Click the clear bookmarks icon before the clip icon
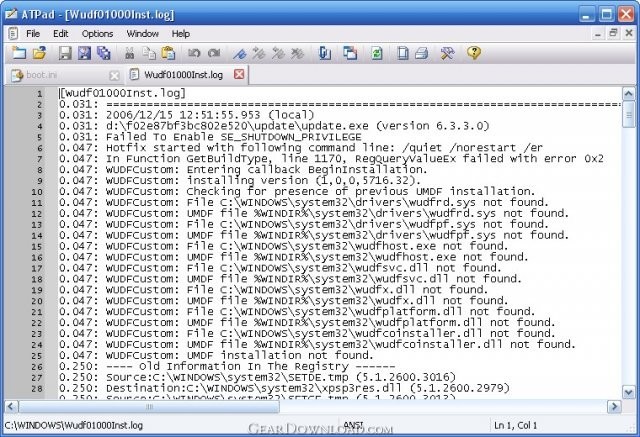The width and height of the screenshot is (640, 437). pyautogui.click(x=298, y=53)
